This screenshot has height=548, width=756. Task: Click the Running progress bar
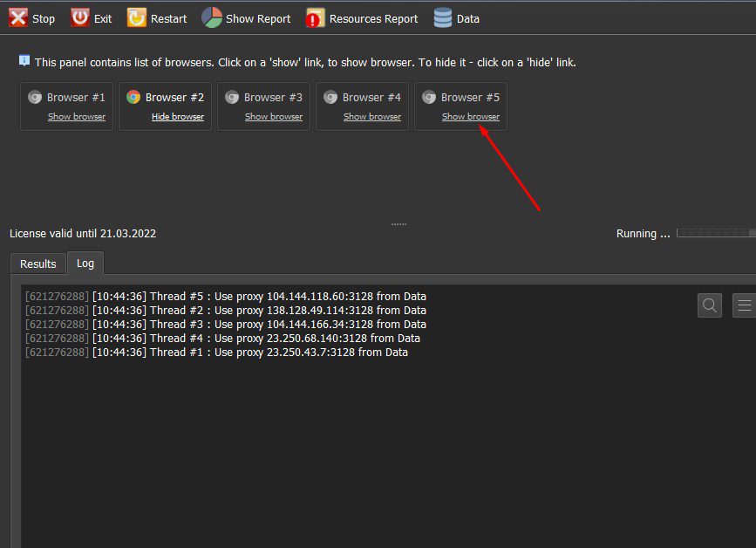coord(716,234)
